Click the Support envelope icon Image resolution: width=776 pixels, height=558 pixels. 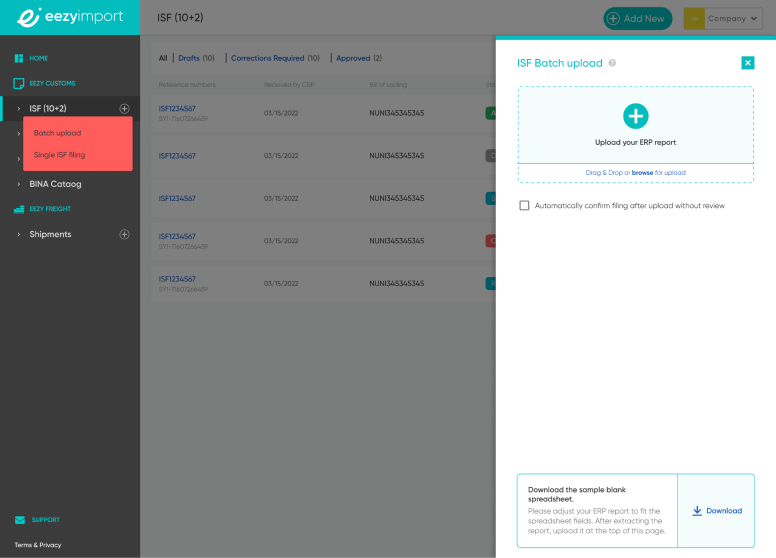click(x=20, y=520)
